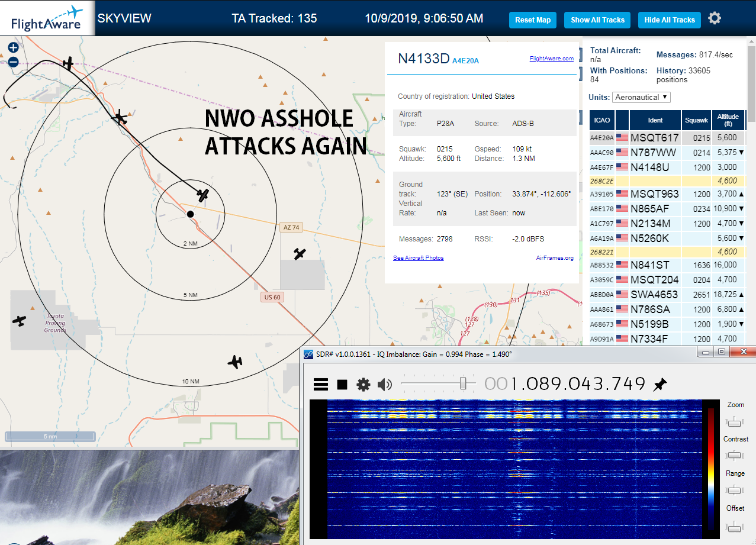Screen dimensions: 756x545
Task: Click the AZ 74 highway label
Action: click(291, 228)
